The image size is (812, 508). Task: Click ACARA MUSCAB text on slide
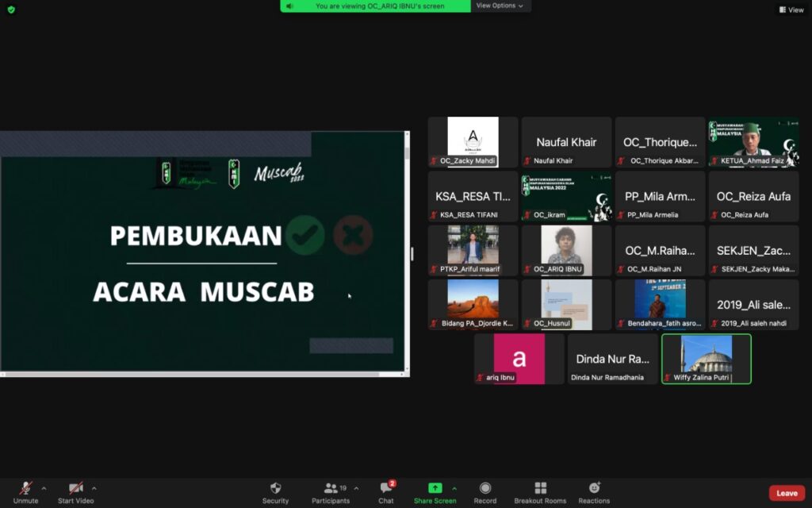[x=204, y=292]
